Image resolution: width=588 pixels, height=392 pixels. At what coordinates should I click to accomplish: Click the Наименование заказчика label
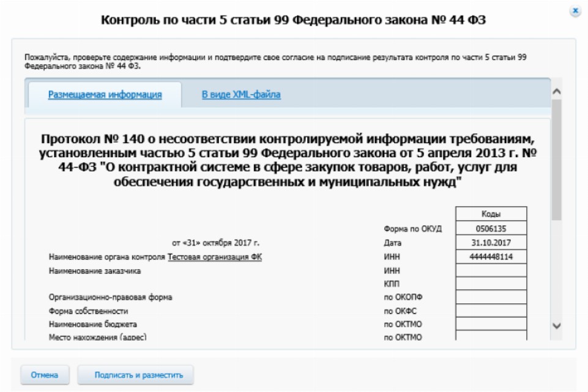pos(95,270)
